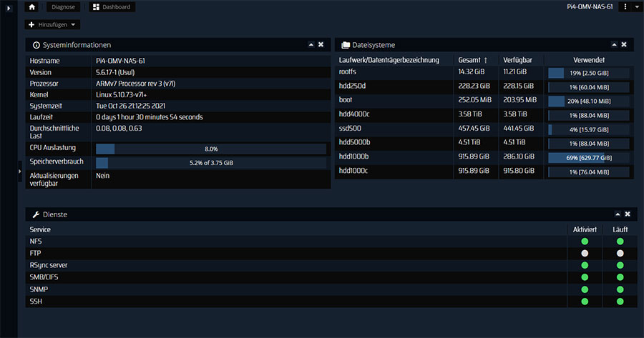
Task: Select the Dashboard breadcrumb
Action: coord(113,7)
